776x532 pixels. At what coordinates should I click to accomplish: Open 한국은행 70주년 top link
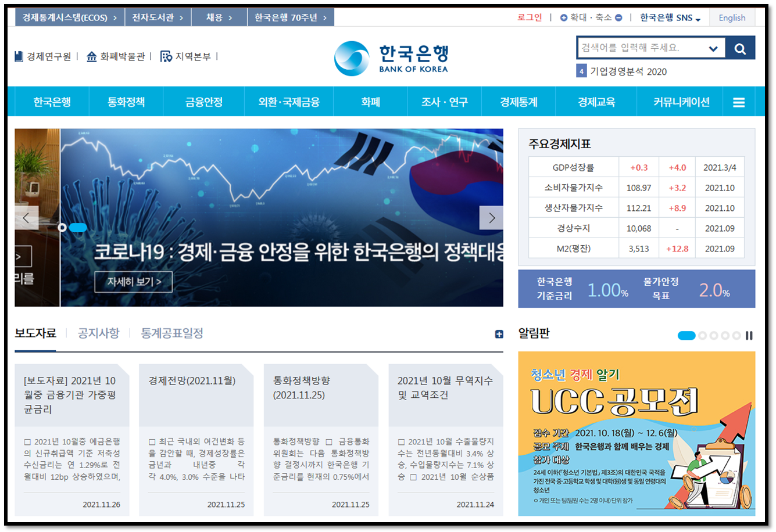(291, 18)
